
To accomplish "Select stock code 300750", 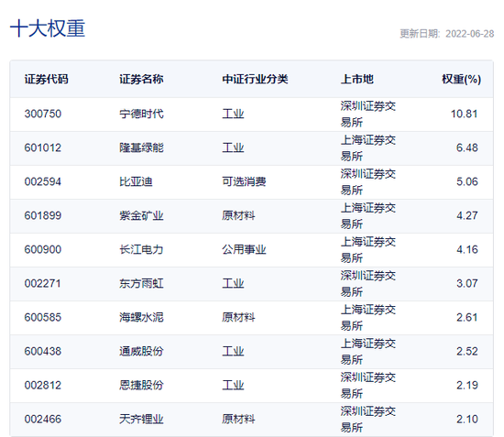I will click(43, 114).
